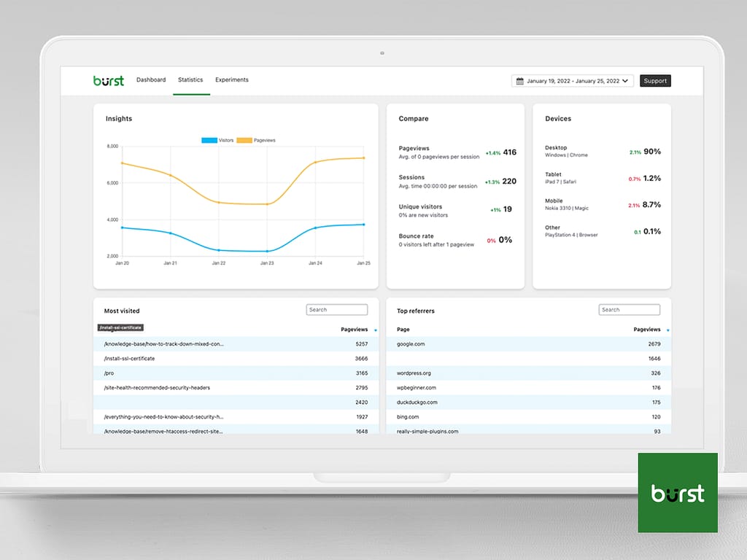Hide the Visitors series via the chart legend

pos(219,140)
